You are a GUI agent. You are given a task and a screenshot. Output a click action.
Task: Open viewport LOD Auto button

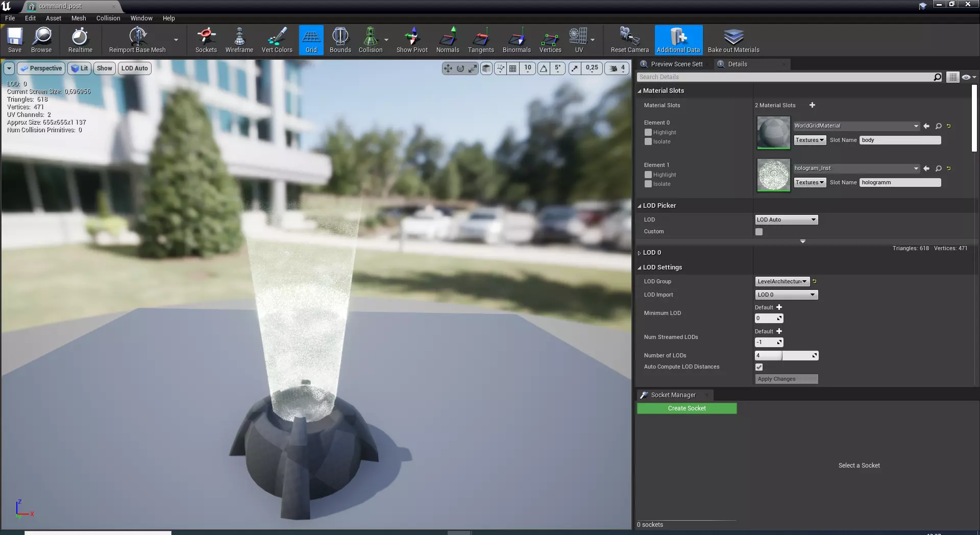tap(135, 68)
